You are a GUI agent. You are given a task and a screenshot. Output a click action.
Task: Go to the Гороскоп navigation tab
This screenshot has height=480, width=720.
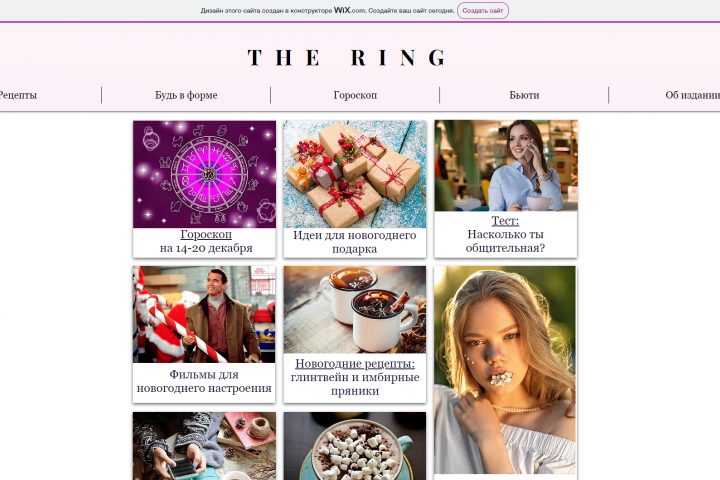[355, 95]
